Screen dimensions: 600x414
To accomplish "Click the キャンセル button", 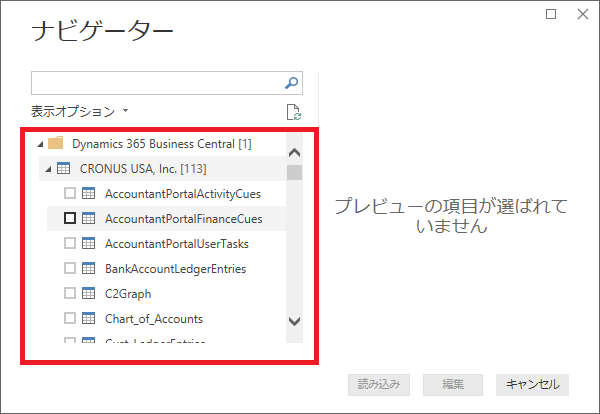I will point(532,385).
